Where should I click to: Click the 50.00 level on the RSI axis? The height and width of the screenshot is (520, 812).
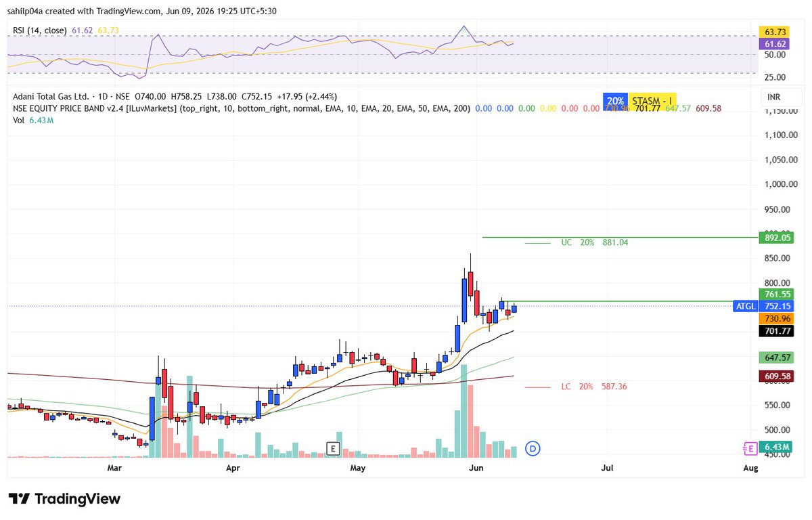(x=775, y=54)
